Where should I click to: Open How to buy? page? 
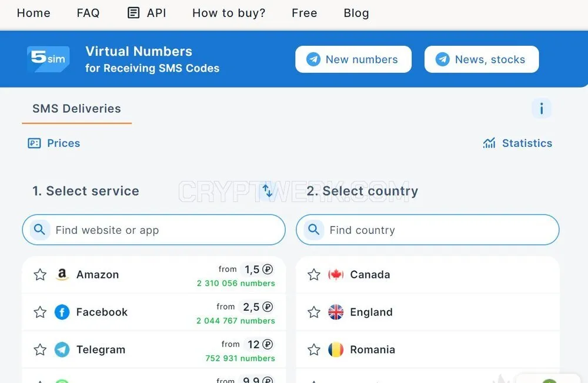pos(229,13)
